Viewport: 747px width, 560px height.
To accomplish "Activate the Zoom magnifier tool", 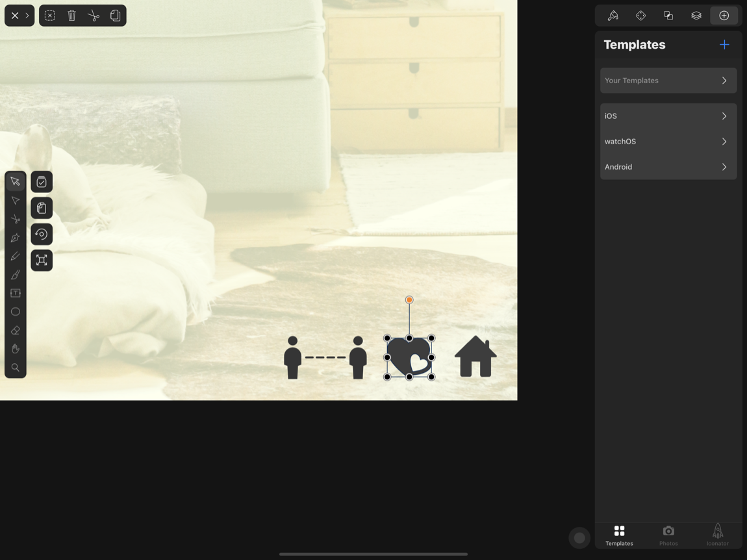I will (x=15, y=368).
